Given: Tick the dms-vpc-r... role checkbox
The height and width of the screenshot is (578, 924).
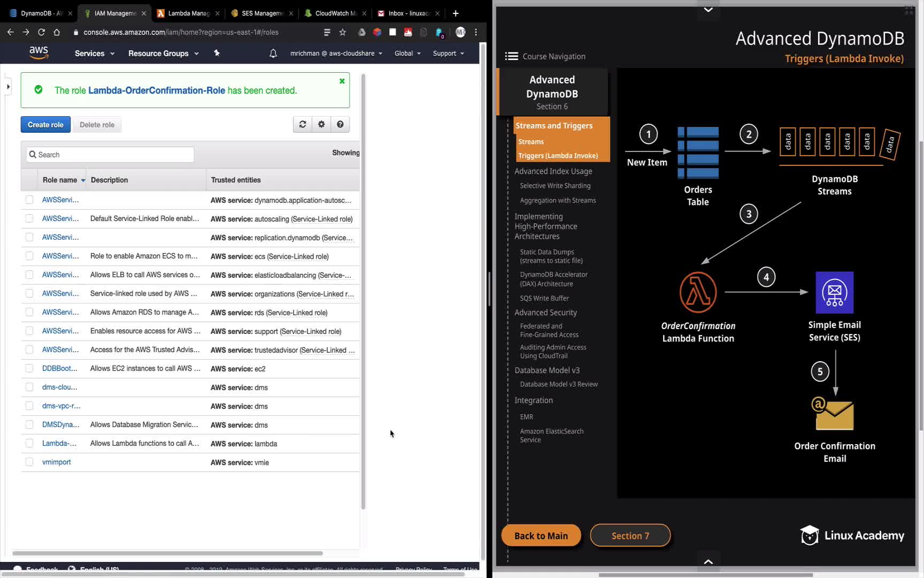Looking at the screenshot, I should [x=29, y=406].
